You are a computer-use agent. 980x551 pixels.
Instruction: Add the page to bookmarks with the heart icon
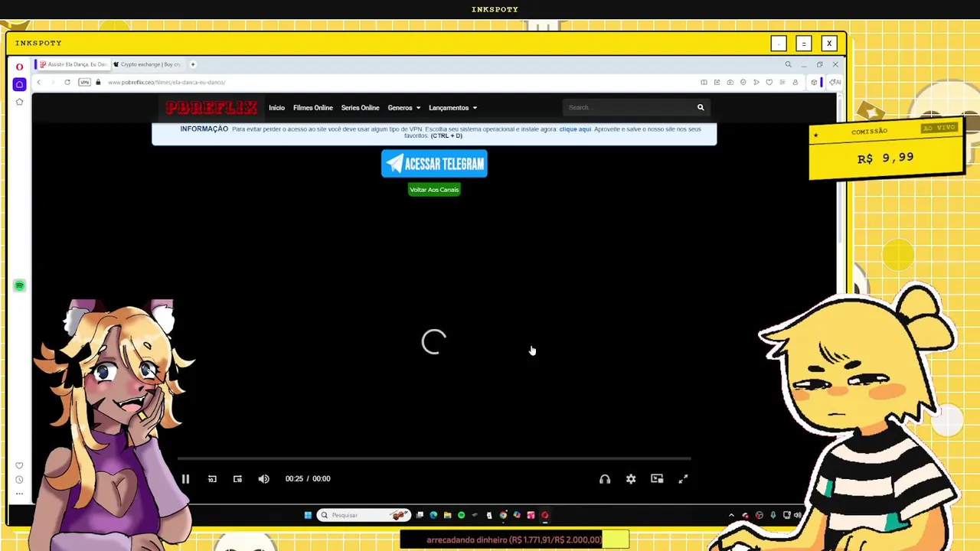point(769,82)
